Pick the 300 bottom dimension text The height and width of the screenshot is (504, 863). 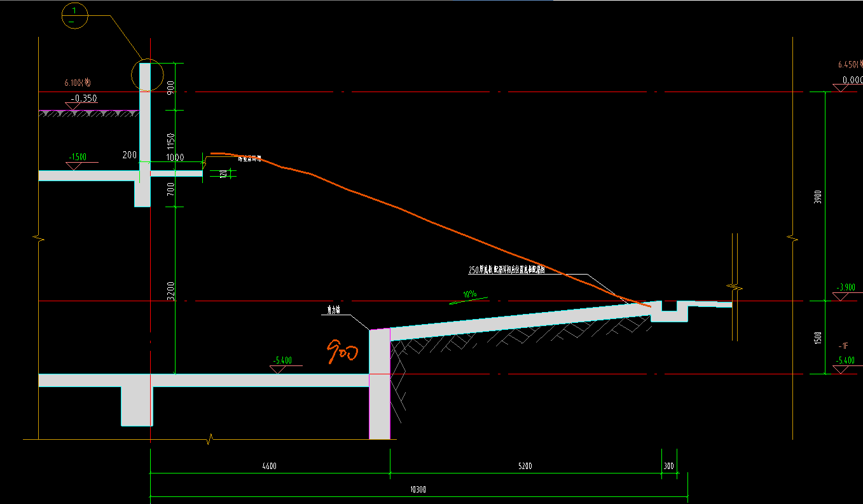[668, 467]
